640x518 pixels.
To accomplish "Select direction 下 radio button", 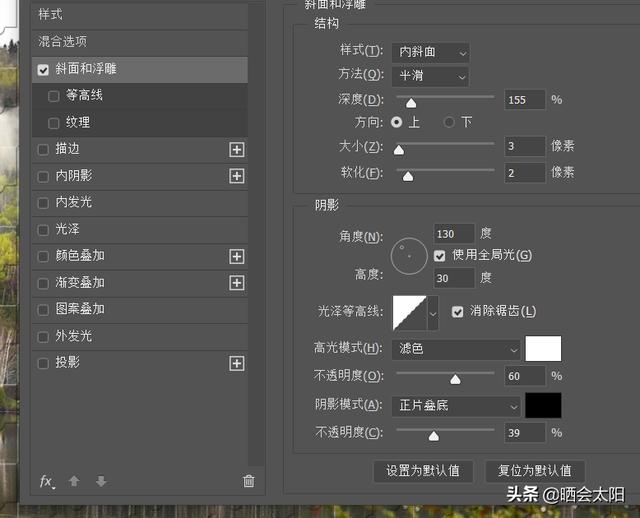I will [449, 122].
